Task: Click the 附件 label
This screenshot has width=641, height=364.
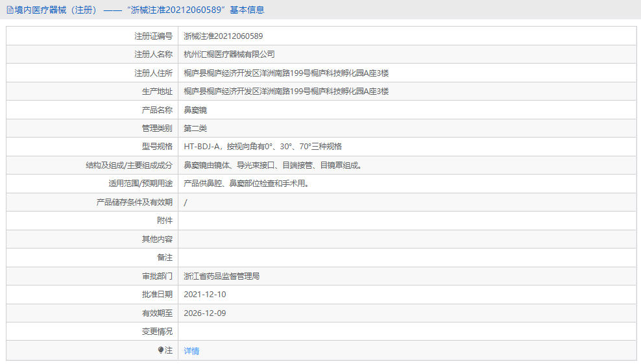Action: (165, 221)
